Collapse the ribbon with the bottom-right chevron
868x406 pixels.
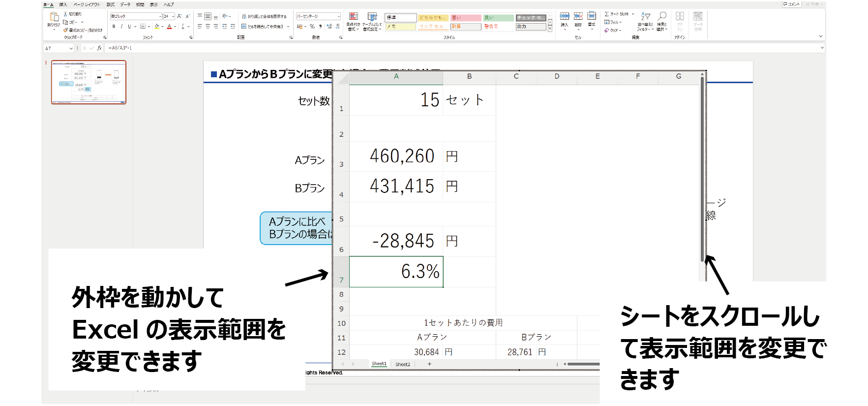[x=820, y=36]
